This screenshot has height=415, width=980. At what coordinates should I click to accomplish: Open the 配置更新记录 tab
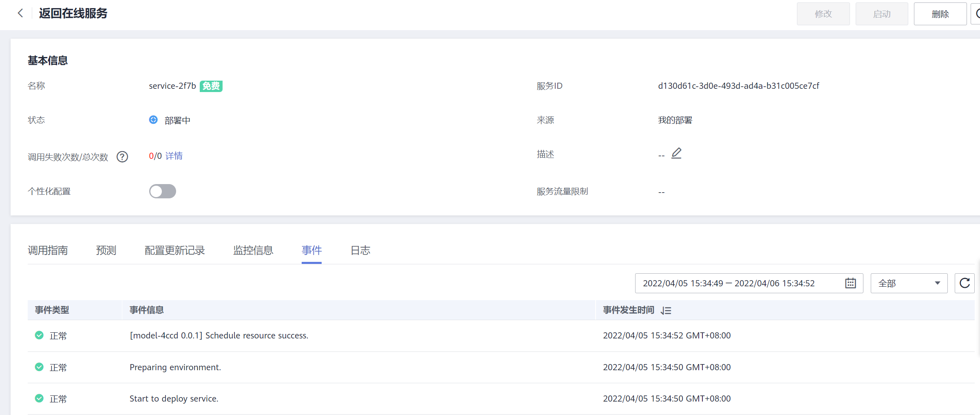click(174, 250)
